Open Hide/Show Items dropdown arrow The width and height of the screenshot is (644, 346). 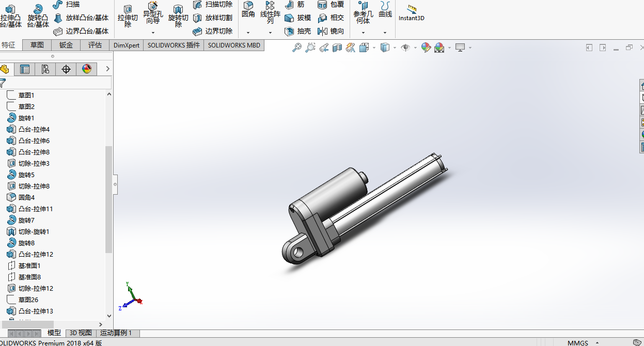(415, 48)
